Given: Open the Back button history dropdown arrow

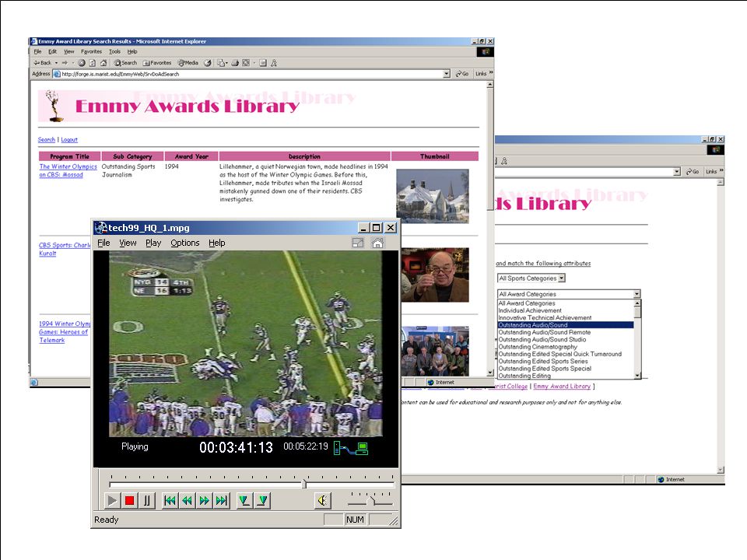Looking at the screenshot, I should pos(56,63).
